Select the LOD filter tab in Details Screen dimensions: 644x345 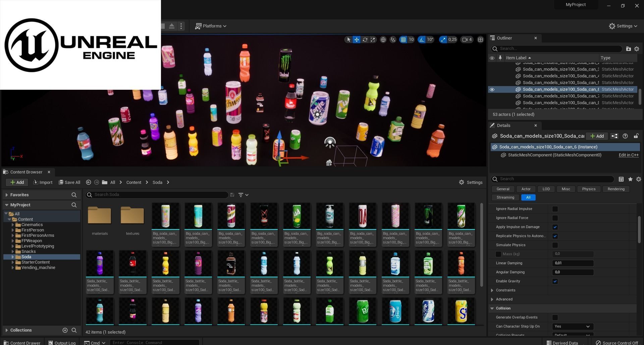point(546,189)
